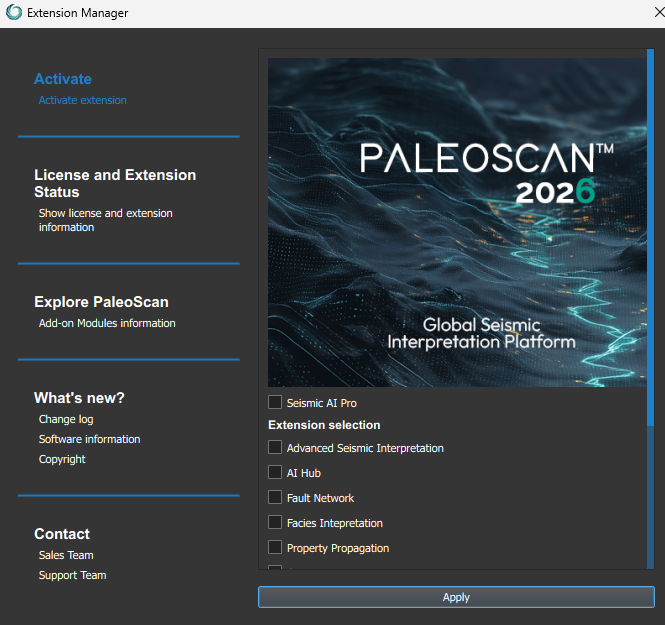Show license and extension information
The image size is (665, 625).
[x=106, y=220]
